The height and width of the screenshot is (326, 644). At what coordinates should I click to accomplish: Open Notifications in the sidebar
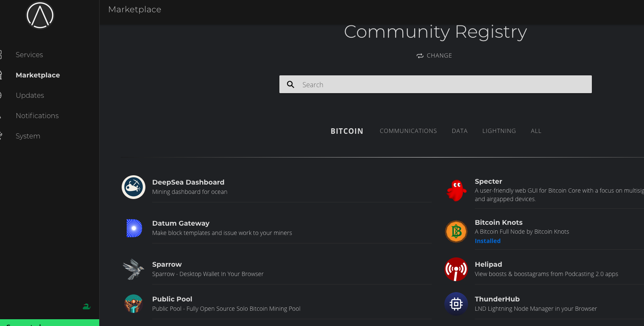37,116
